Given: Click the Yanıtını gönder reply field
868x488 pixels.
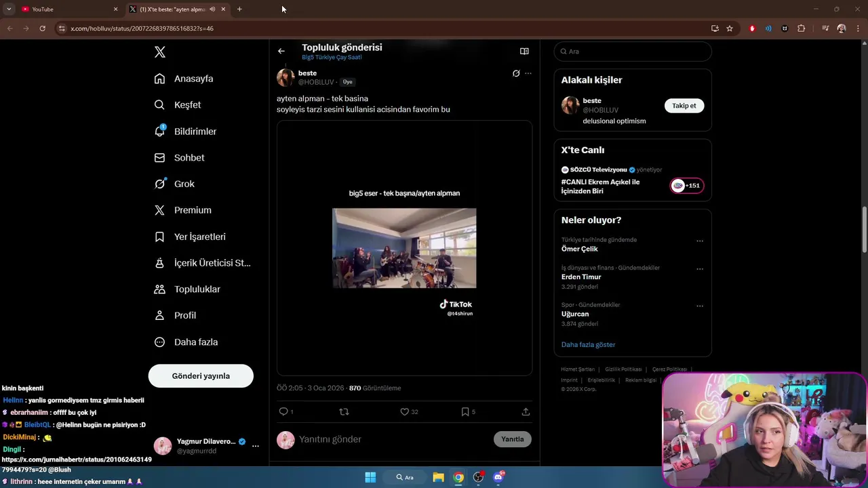Looking at the screenshot, I should (x=393, y=439).
